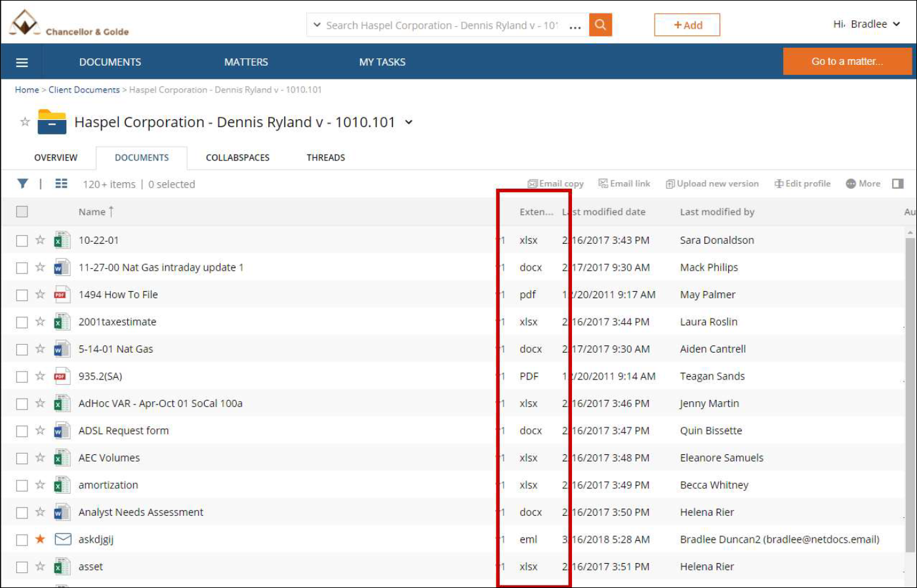Click the vertical scrollbar of the document list
917x588 pixels.
pos(910,393)
